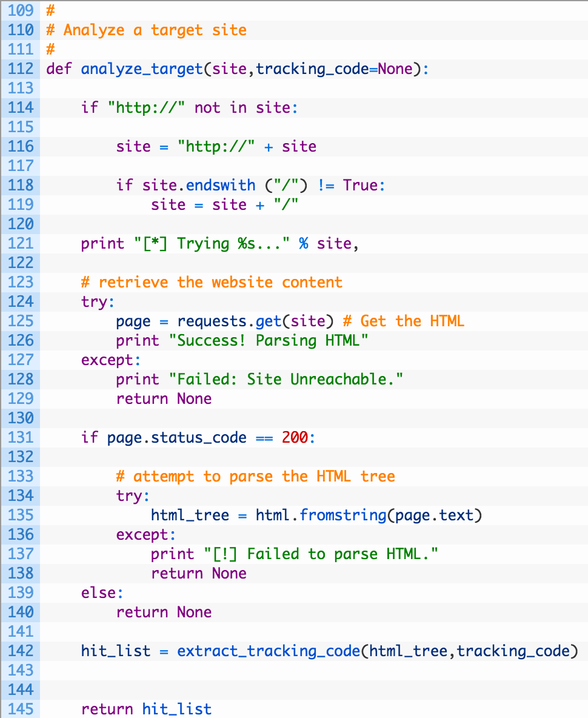Viewport: 588px width, 718px height.
Task: Click the try: statement on line 124
Action: pyautogui.click(x=98, y=302)
